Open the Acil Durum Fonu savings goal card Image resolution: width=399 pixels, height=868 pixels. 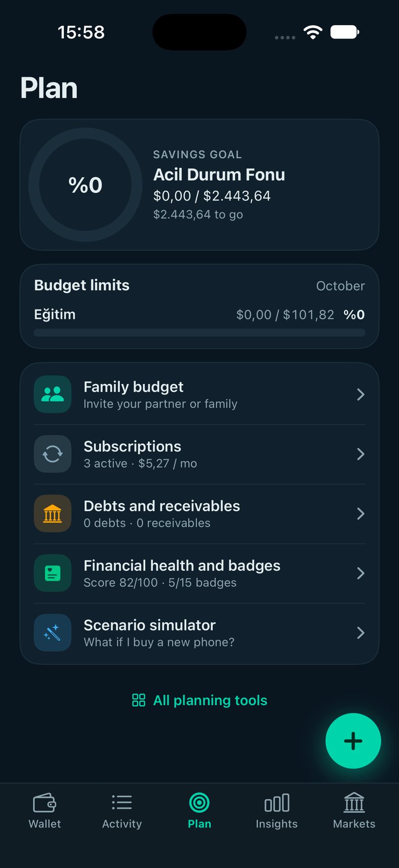[x=199, y=185]
